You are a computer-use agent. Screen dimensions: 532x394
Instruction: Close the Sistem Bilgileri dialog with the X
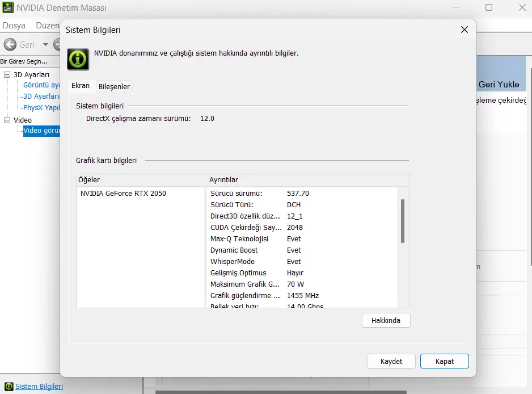(x=465, y=30)
